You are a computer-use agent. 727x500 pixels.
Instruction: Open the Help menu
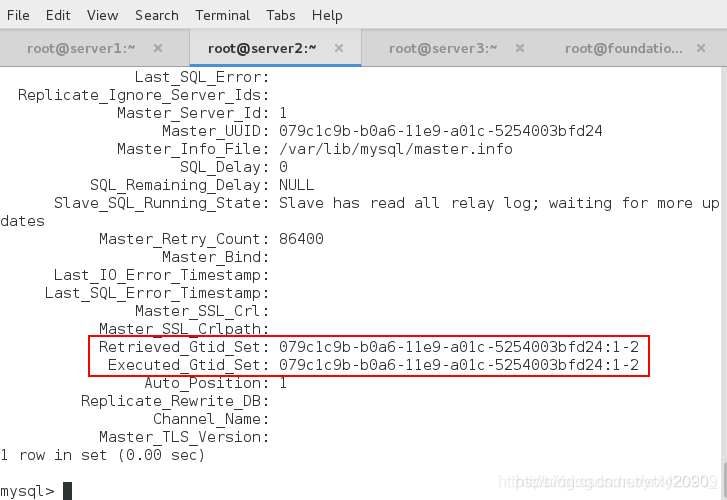[x=327, y=15]
